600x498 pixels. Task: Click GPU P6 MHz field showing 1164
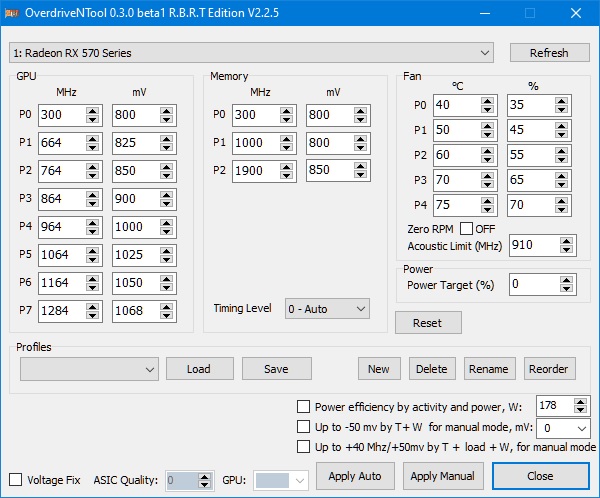pos(62,283)
